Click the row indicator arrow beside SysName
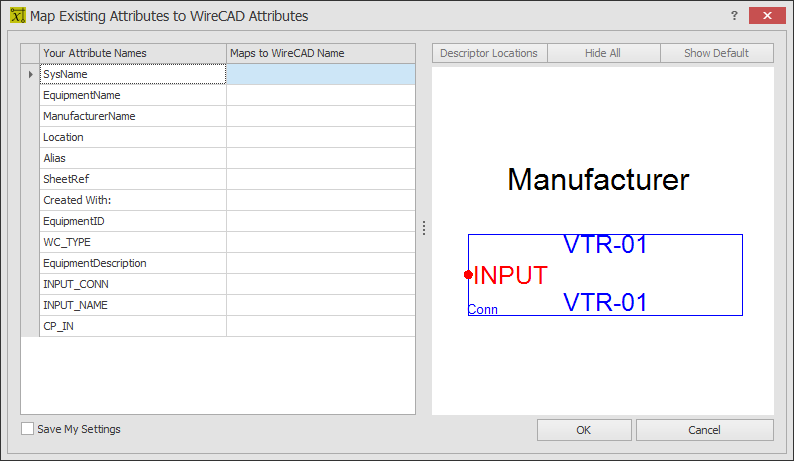The image size is (794, 461). pos(30,74)
